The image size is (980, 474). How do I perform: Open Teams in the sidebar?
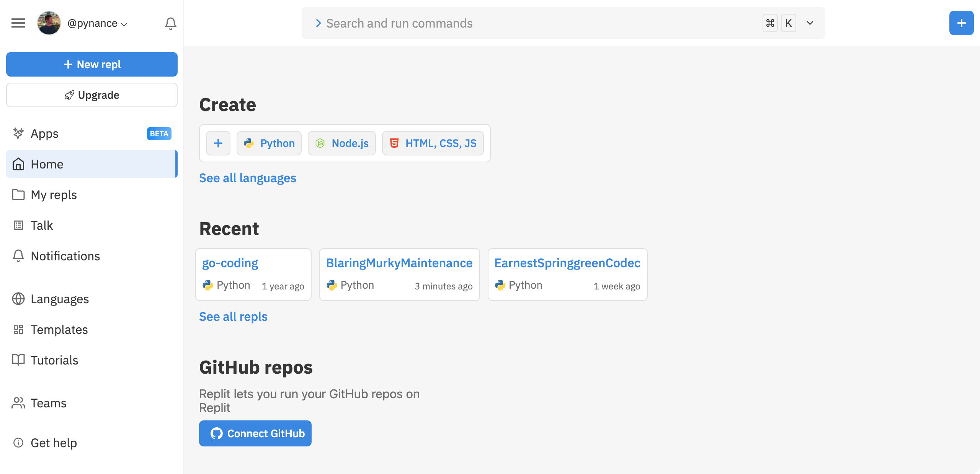[x=48, y=403]
